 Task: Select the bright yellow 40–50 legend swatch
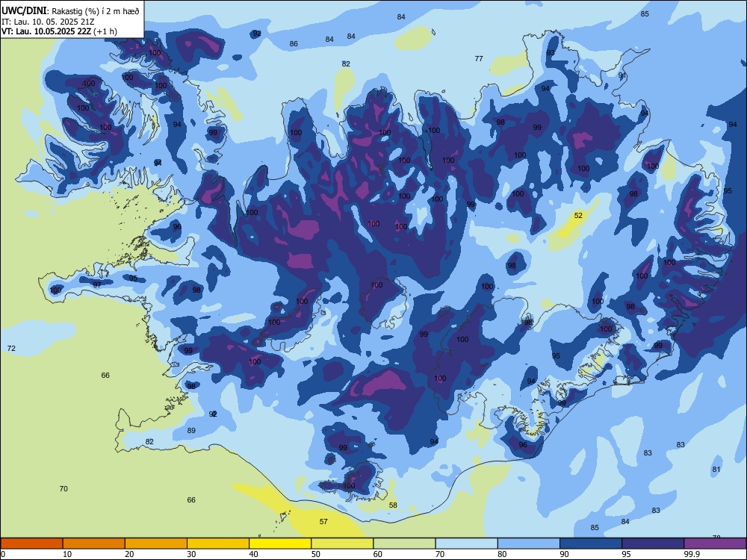(x=280, y=544)
